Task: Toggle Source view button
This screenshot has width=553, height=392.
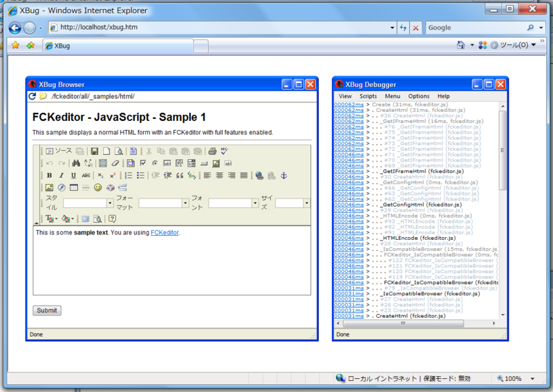Action: (x=59, y=151)
